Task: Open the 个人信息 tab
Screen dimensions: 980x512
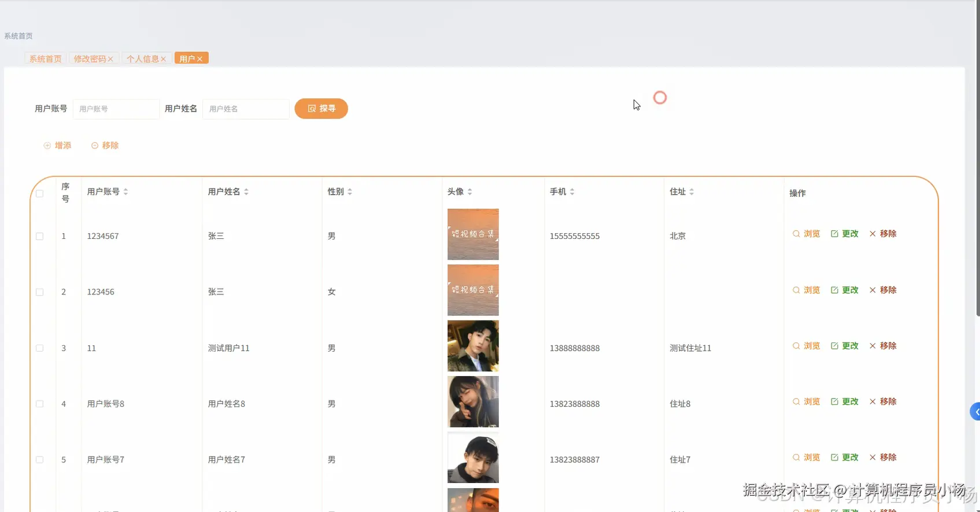Action: click(142, 58)
